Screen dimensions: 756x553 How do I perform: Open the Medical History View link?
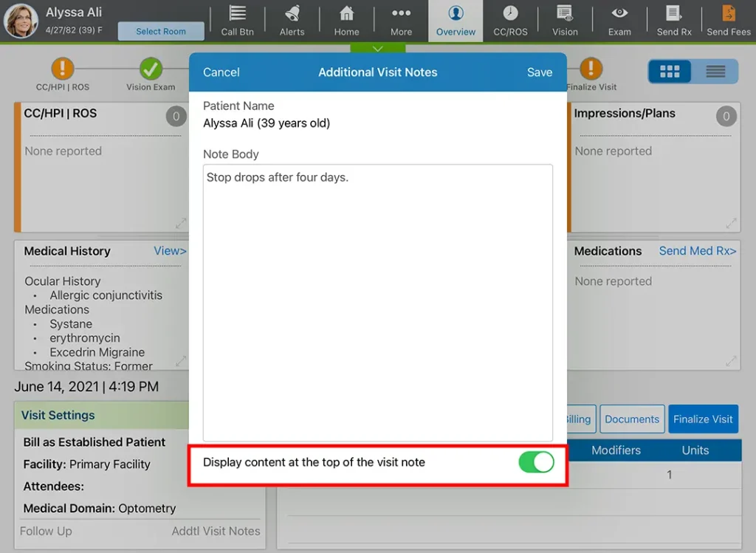coord(170,251)
